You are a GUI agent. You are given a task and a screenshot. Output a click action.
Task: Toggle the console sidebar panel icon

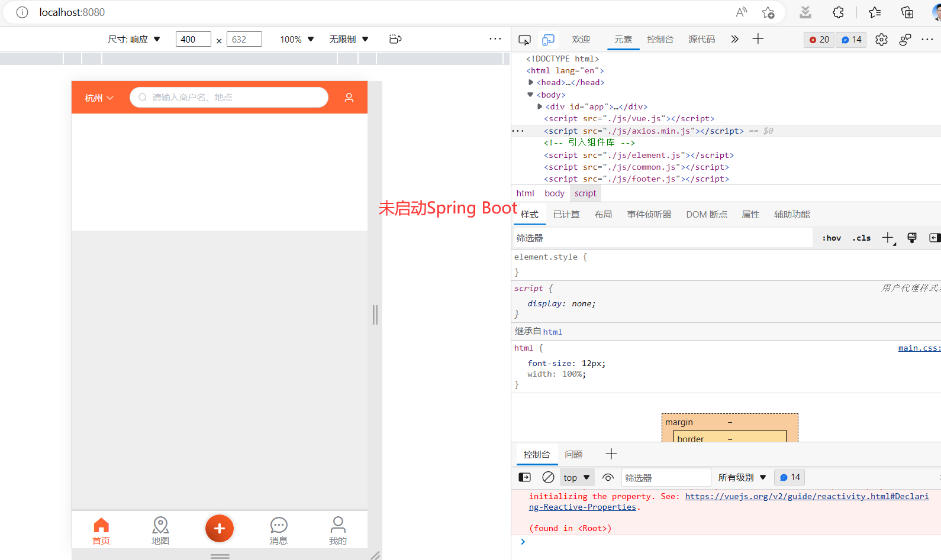(524, 477)
